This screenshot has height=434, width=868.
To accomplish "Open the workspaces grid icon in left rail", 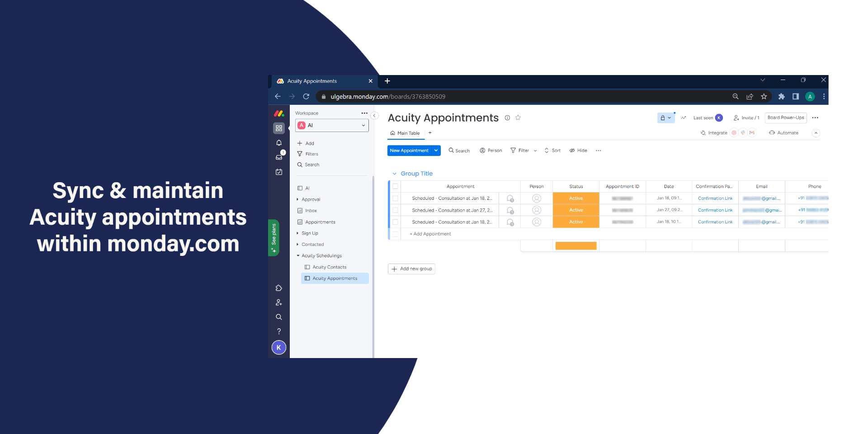I will coord(279,128).
